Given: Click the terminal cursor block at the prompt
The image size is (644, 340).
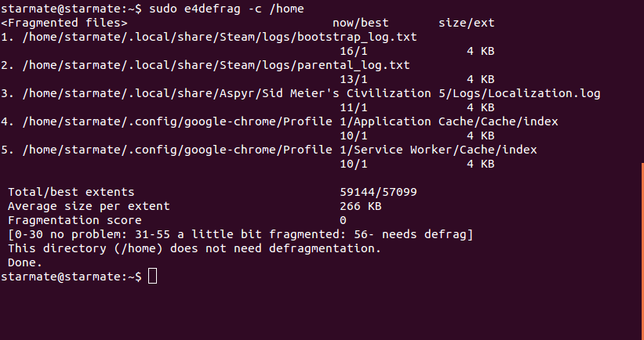Looking at the screenshot, I should [152, 276].
